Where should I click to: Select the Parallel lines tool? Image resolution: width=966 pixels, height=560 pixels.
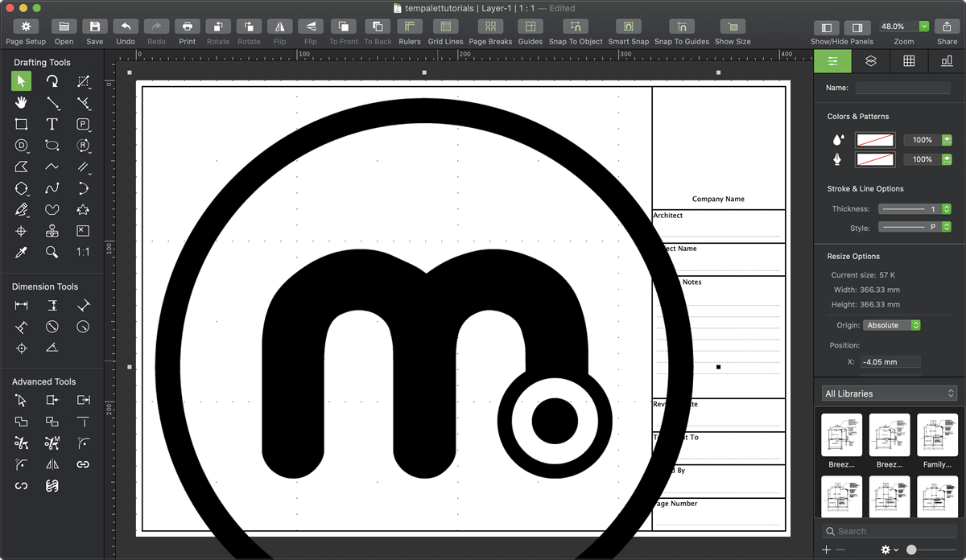click(x=83, y=167)
